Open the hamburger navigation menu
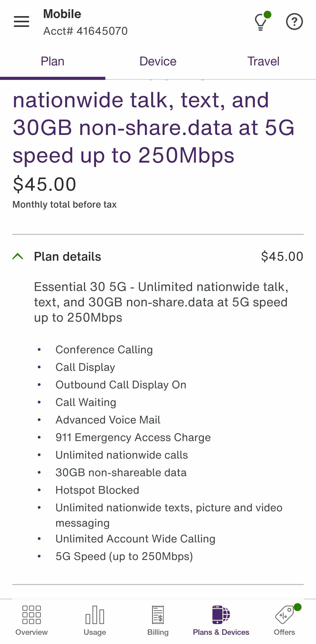Image resolution: width=316 pixels, height=644 pixels. point(22,22)
